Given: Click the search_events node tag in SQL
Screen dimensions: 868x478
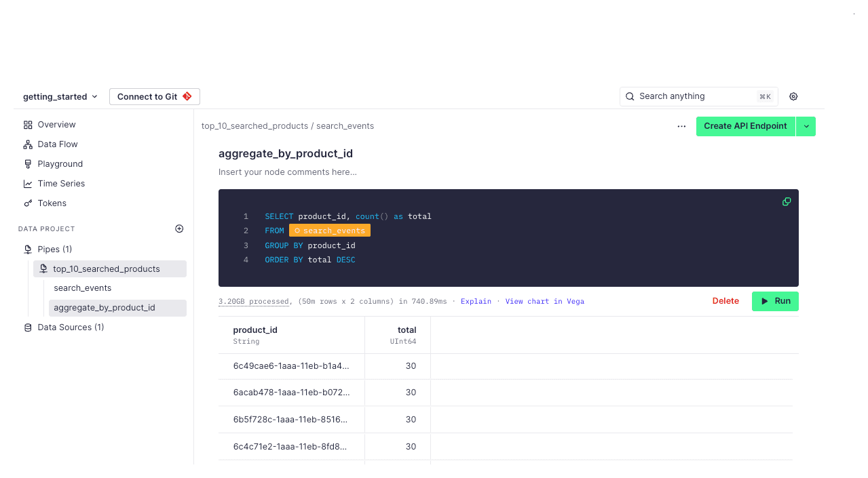Looking at the screenshot, I should pyautogui.click(x=330, y=231).
